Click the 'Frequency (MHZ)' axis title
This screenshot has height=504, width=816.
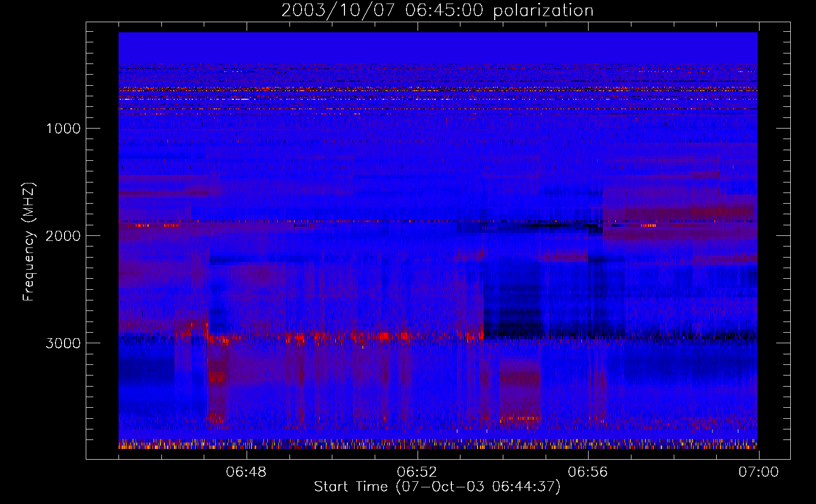(x=28, y=242)
